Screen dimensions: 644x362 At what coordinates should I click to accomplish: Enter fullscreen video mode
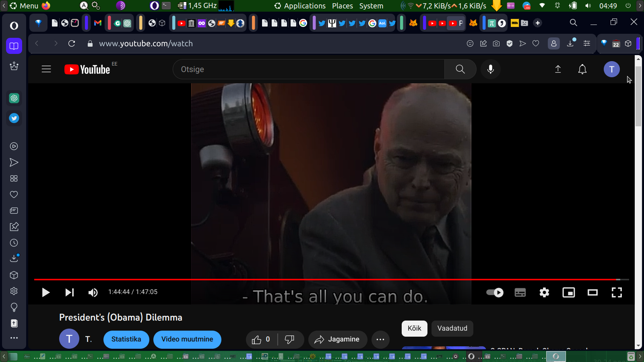[617, 292]
